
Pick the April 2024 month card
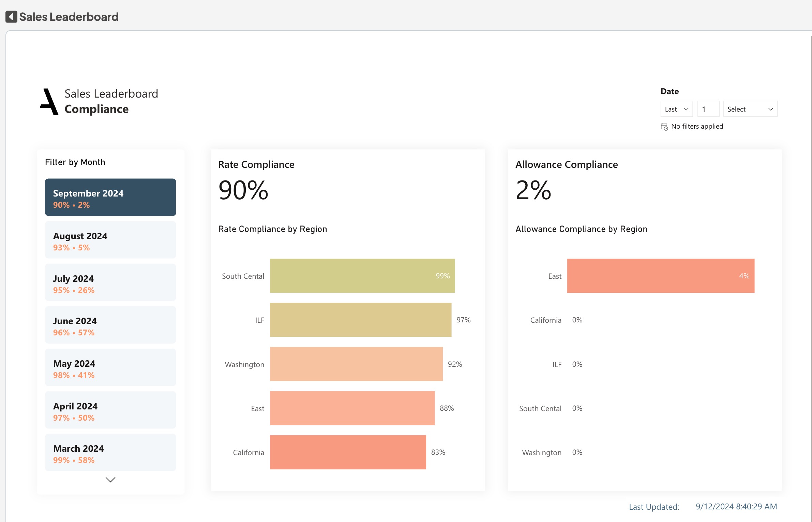tap(110, 410)
